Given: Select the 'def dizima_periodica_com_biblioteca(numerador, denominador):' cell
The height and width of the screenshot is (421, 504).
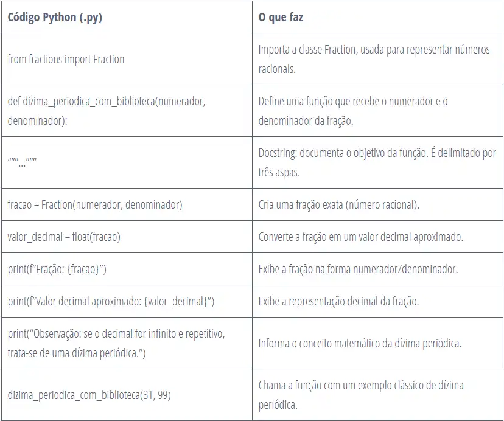Looking at the screenshot, I should click(107, 111).
